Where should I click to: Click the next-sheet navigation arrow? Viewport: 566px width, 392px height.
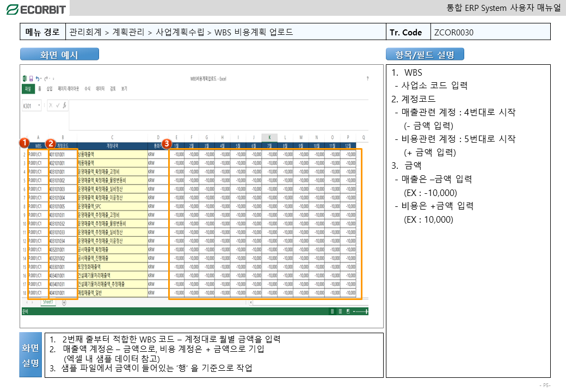tap(33, 303)
